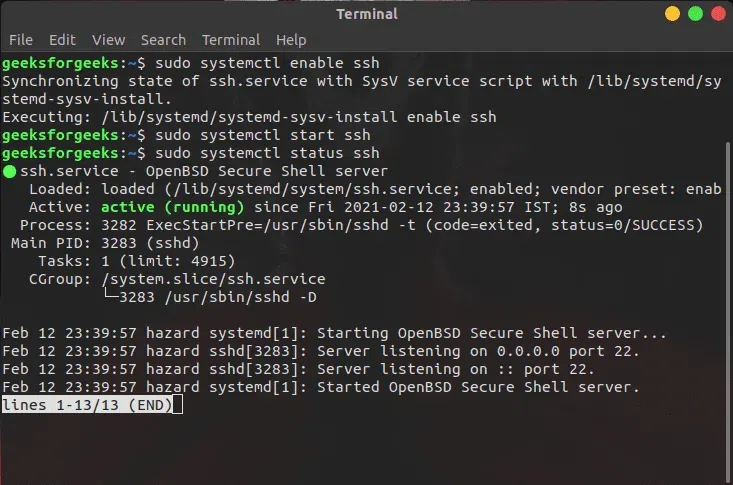Open the File menu
The image size is (733, 485).
pyautogui.click(x=21, y=40)
